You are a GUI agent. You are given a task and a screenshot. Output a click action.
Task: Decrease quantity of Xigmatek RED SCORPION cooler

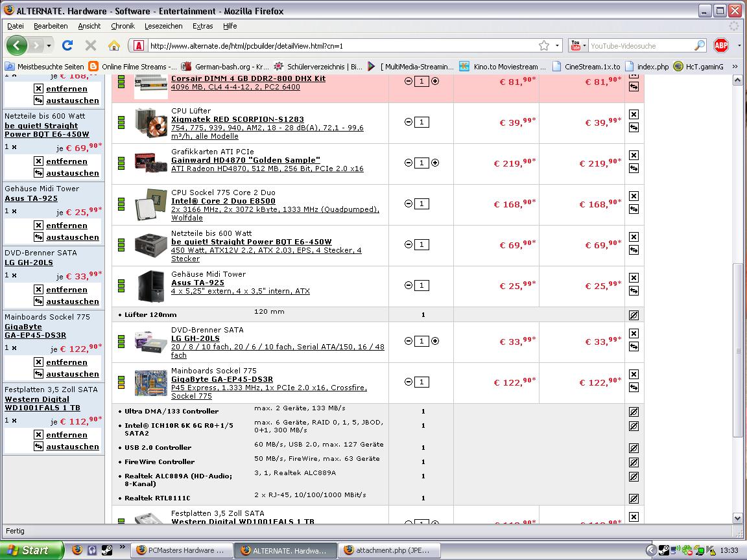click(x=409, y=122)
